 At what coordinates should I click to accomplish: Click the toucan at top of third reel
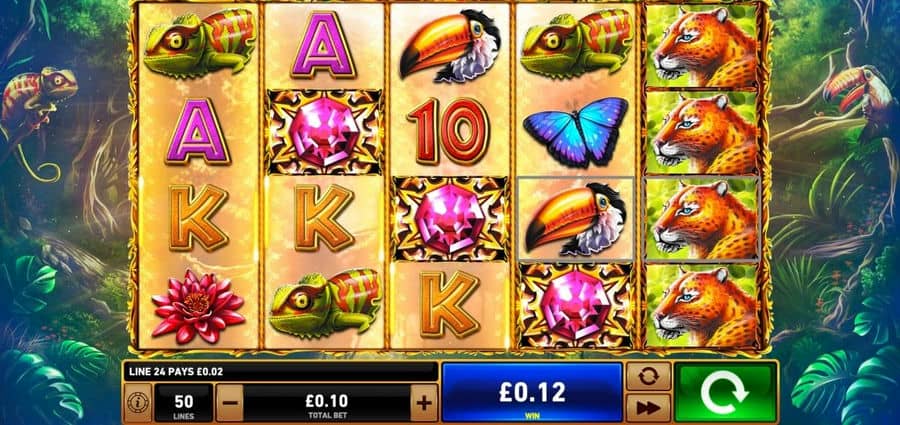coord(449,45)
